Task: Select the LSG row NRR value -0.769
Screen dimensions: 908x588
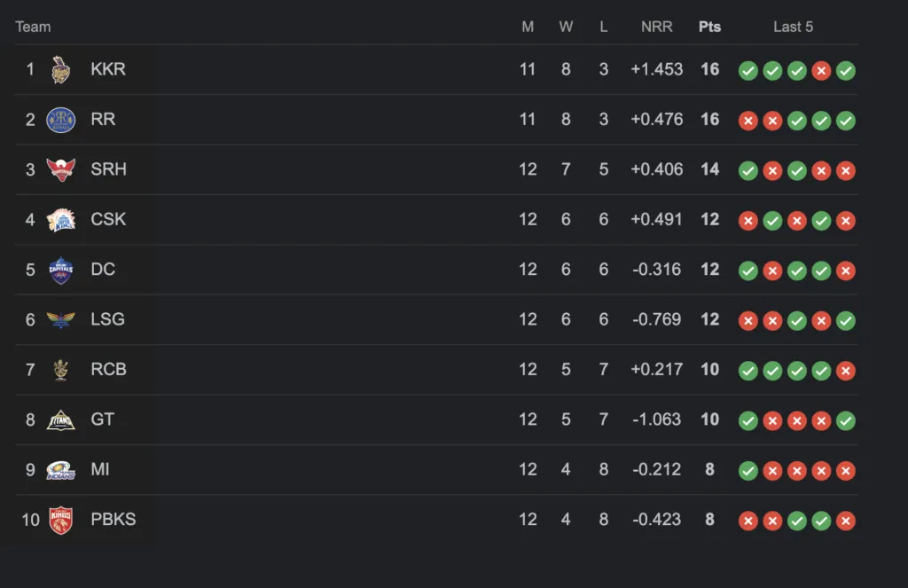Action: [x=657, y=319]
